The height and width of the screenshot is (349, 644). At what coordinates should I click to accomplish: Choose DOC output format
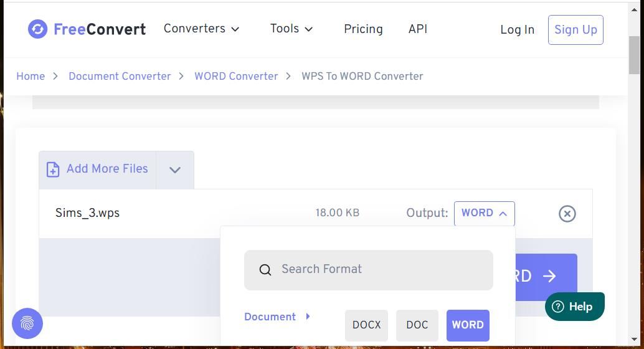coord(417,325)
